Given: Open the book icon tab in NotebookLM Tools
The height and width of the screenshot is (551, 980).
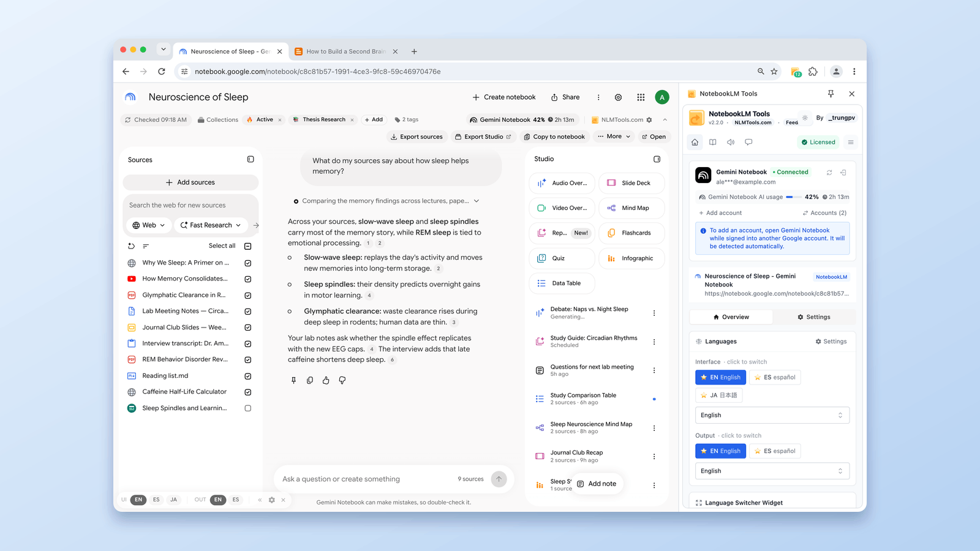Looking at the screenshot, I should (x=713, y=142).
